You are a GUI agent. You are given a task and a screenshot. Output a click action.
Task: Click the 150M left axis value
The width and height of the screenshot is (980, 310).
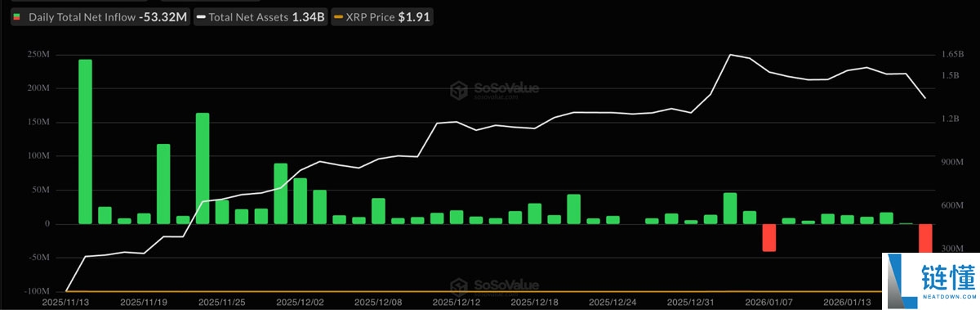pyautogui.click(x=38, y=122)
